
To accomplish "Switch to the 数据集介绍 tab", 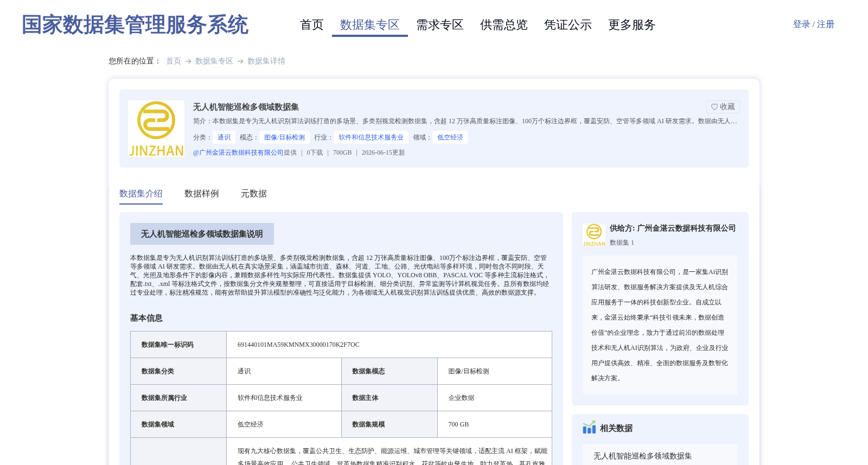I will coord(141,194).
